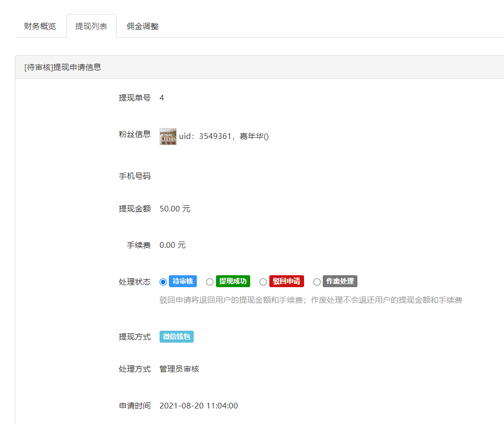The width and height of the screenshot is (504, 424).
Task: Click the 50.00 元 withdrawal amount
Action: (175, 209)
